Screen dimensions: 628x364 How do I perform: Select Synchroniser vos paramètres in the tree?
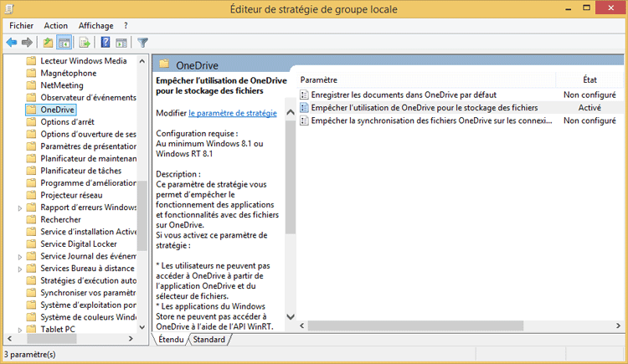pyautogui.click(x=88, y=293)
